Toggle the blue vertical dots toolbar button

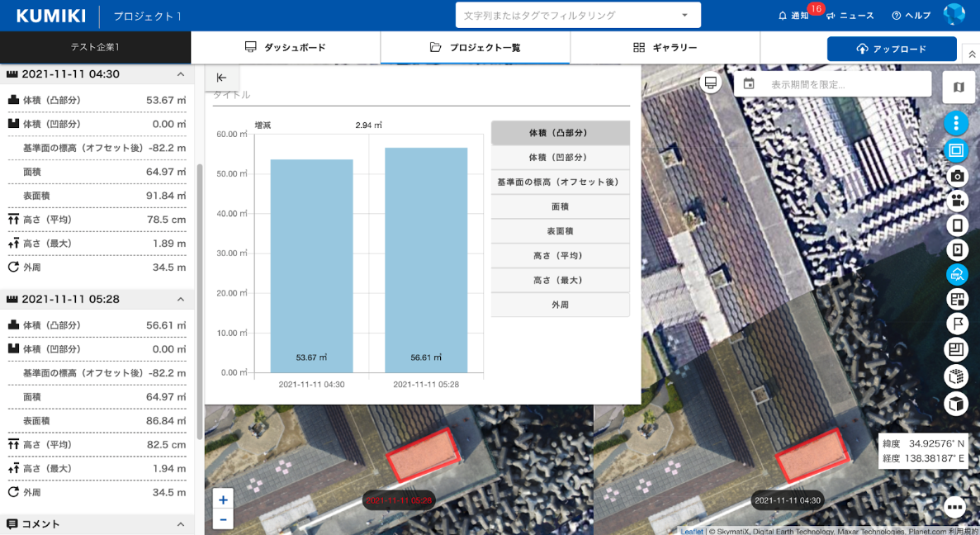(956, 124)
